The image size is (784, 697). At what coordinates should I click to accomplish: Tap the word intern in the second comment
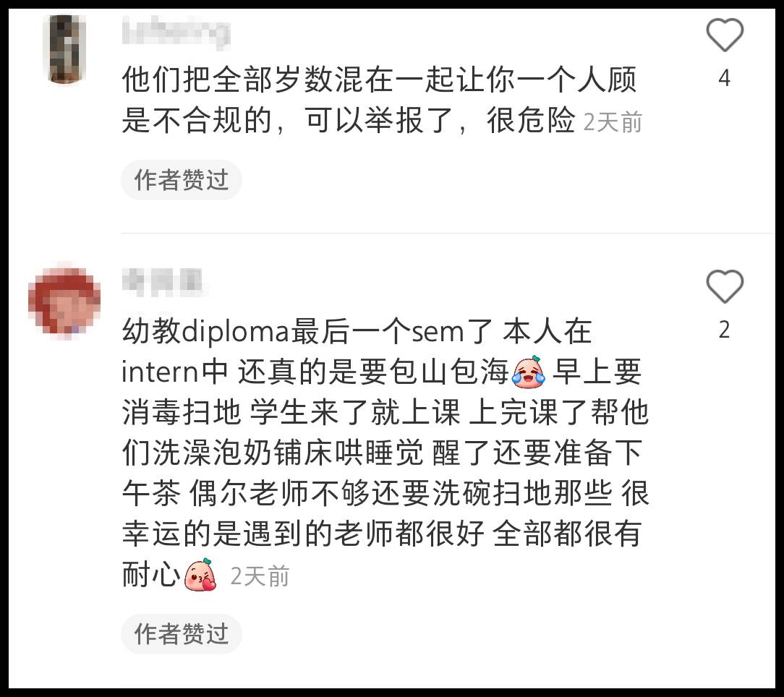pyautogui.click(x=160, y=372)
